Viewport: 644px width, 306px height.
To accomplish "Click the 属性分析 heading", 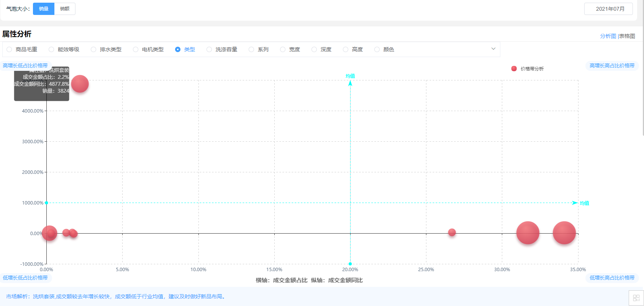I will click(17, 34).
